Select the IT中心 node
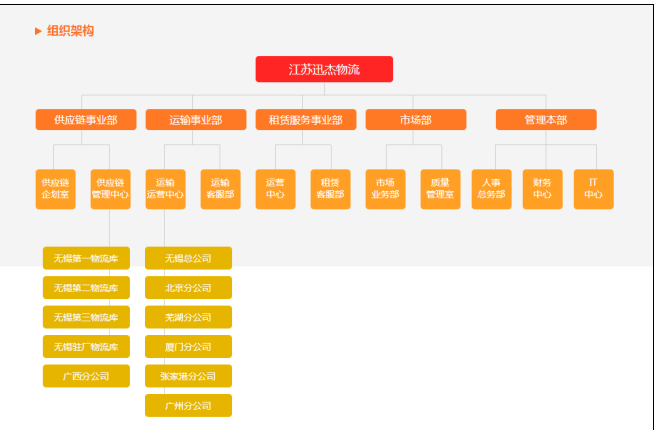This screenshot has width=656, height=430. [x=594, y=189]
